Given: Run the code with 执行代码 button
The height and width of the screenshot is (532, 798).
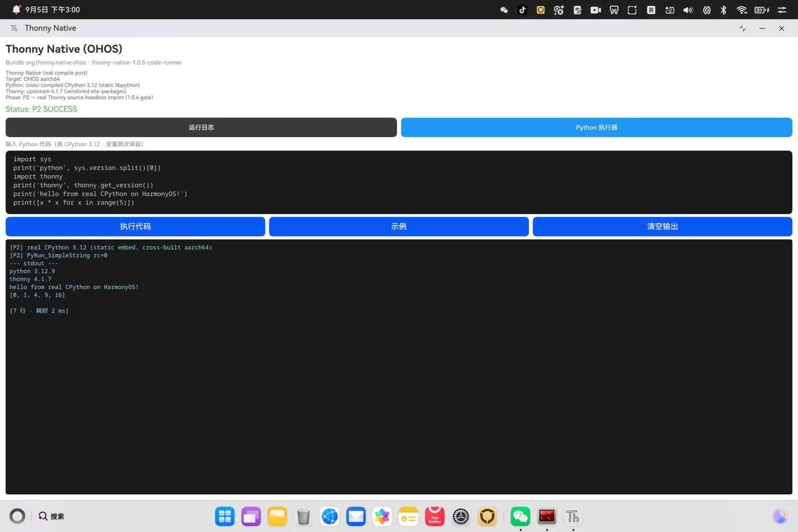Looking at the screenshot, I should coord(135,227).
